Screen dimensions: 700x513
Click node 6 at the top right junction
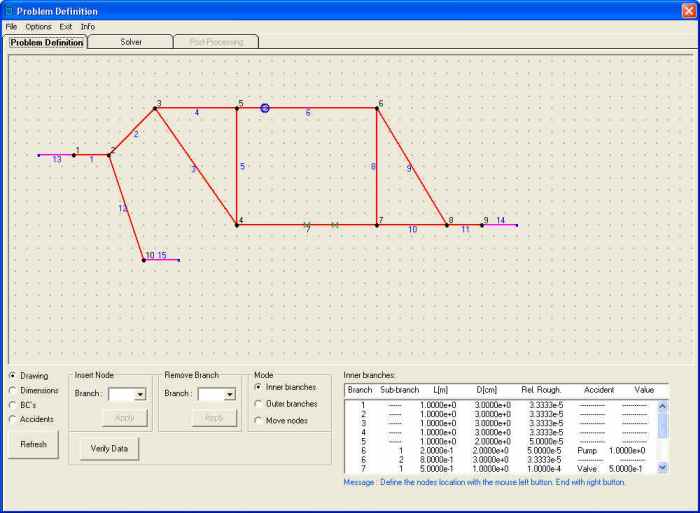pyautogui.click(x=377, y=107)
